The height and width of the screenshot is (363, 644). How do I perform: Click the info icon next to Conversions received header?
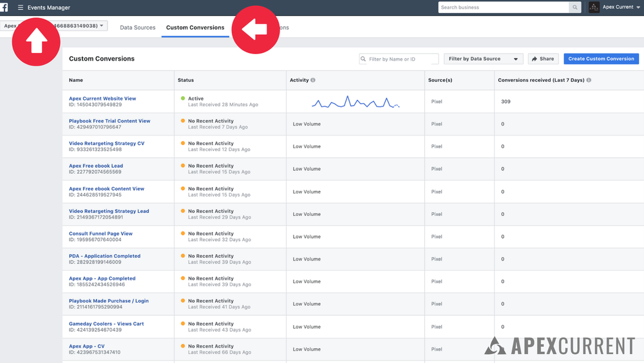(x=589, y=80)
